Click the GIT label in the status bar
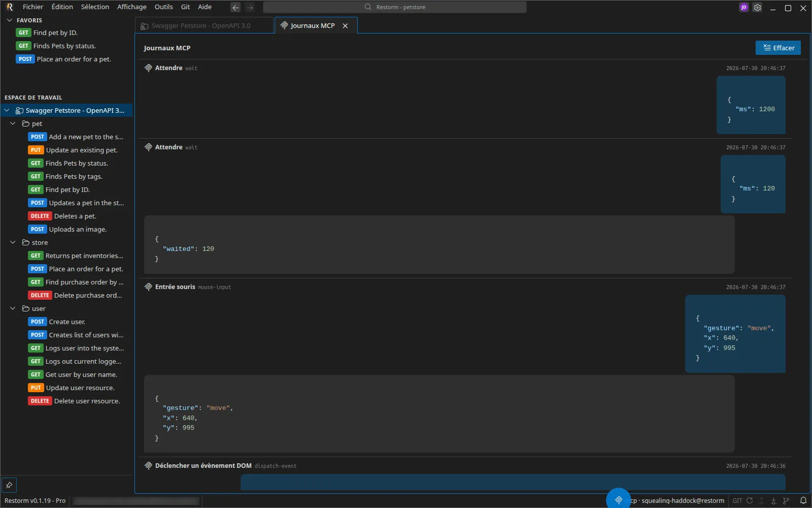 [x=737, y=501]
